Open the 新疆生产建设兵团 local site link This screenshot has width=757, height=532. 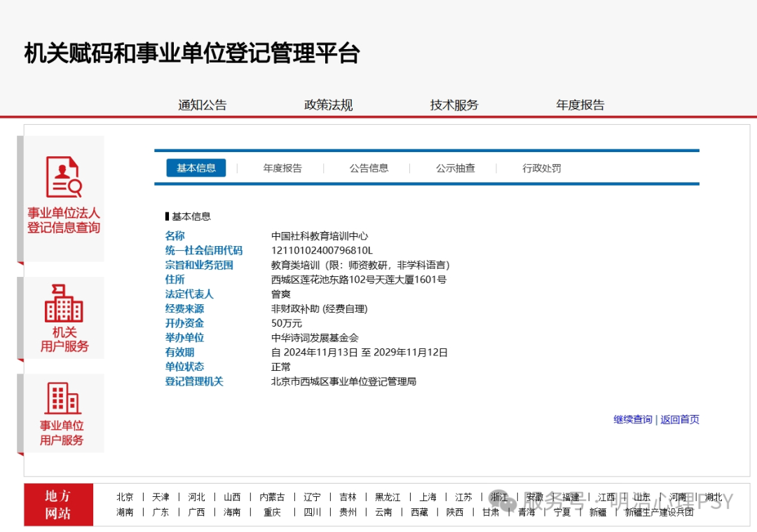pyautogui.click(x=659, y=512)
